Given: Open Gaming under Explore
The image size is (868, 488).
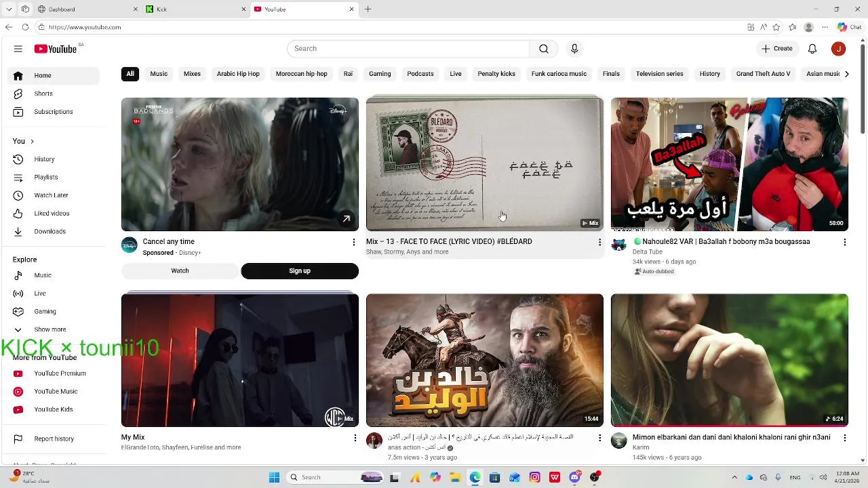Looking at the screenshot, I should click(x=54, y=312).
